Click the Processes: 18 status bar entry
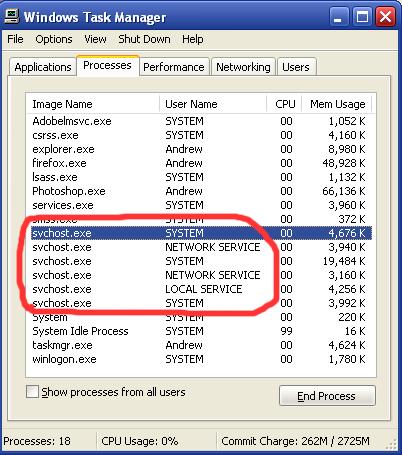 (x=37, y=441)
